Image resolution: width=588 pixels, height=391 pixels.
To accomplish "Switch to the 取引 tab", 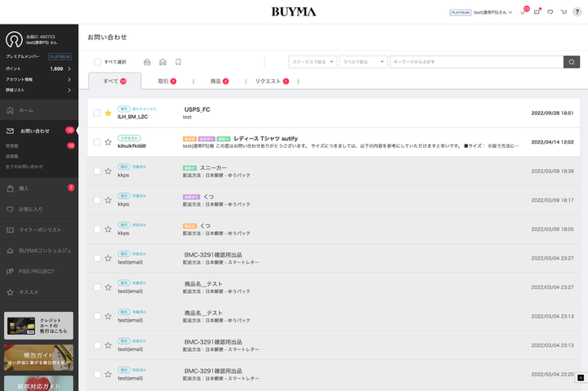I will [x=167, y=81].
